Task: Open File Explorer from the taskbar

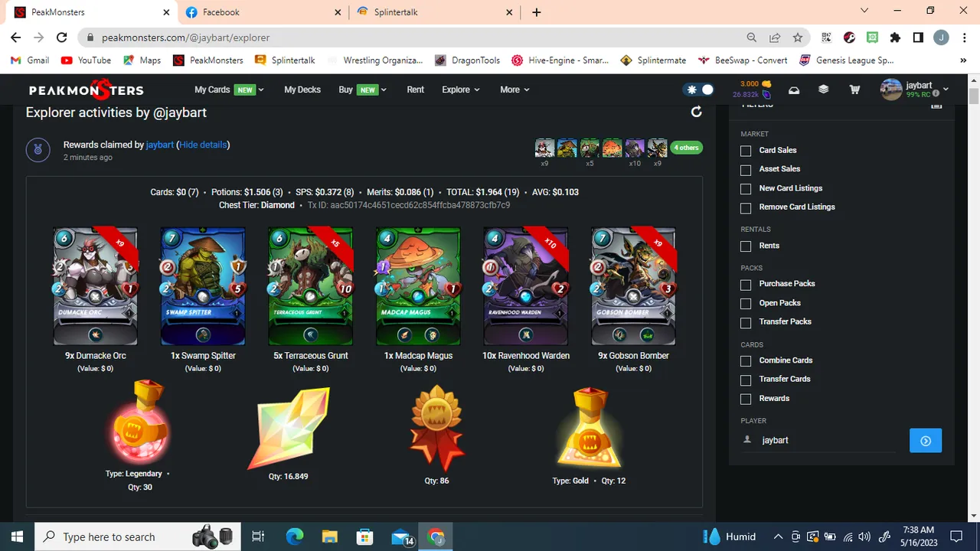Action: (x=330, y=536)
